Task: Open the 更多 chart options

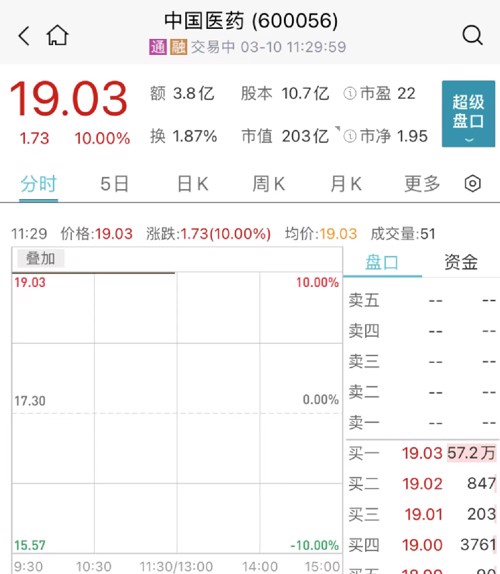Action: tap(422, 183)
